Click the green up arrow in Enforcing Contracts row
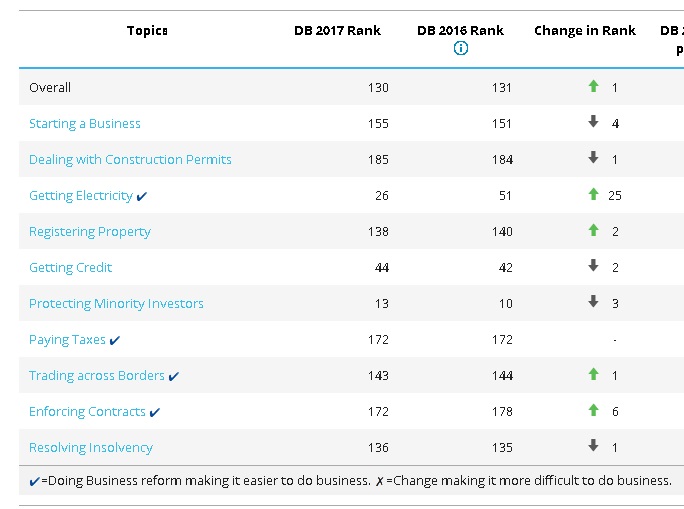Screen dimensions: 684x509 click(x=593, y=410)
